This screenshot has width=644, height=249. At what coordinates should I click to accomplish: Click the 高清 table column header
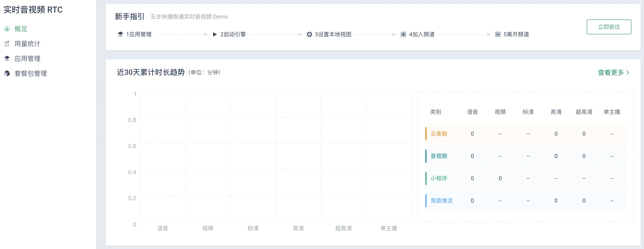pos(556,112)
